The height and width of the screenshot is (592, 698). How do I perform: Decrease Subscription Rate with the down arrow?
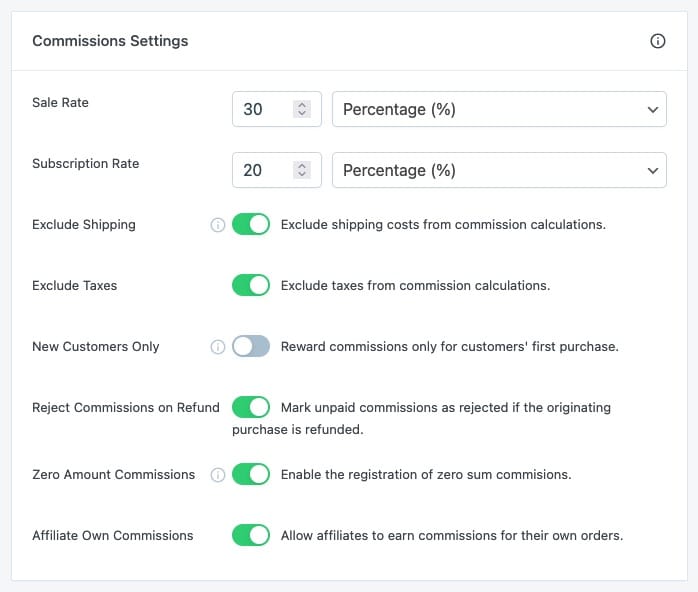[x=302, y=174]
